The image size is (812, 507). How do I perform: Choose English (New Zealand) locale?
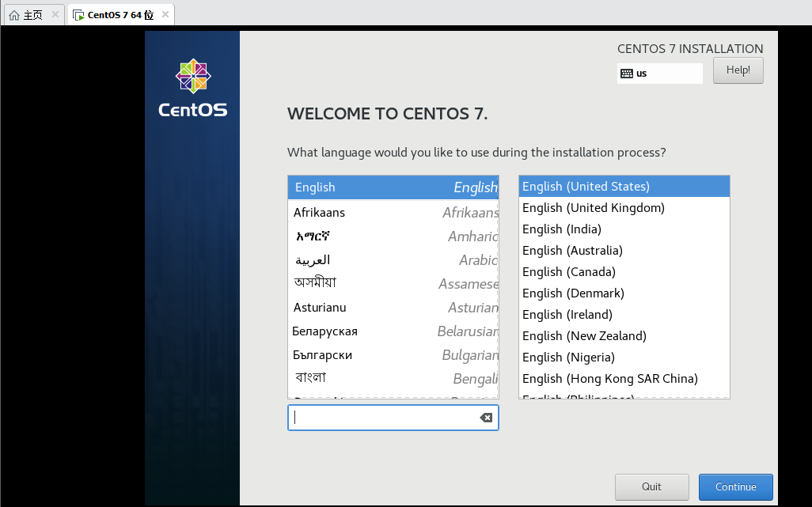(x=624, y=335)
